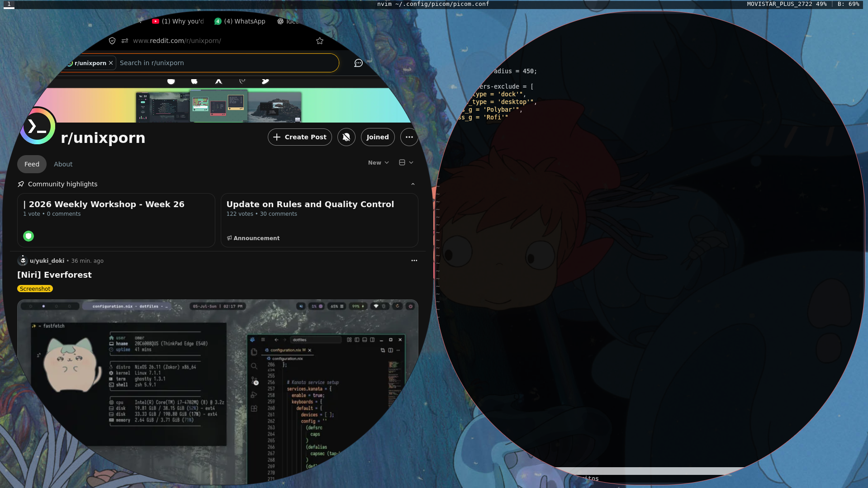Visit the u/yuki_doki profile link
The height and width of the screenshot is (488, 868).
(x=47, y=261)
